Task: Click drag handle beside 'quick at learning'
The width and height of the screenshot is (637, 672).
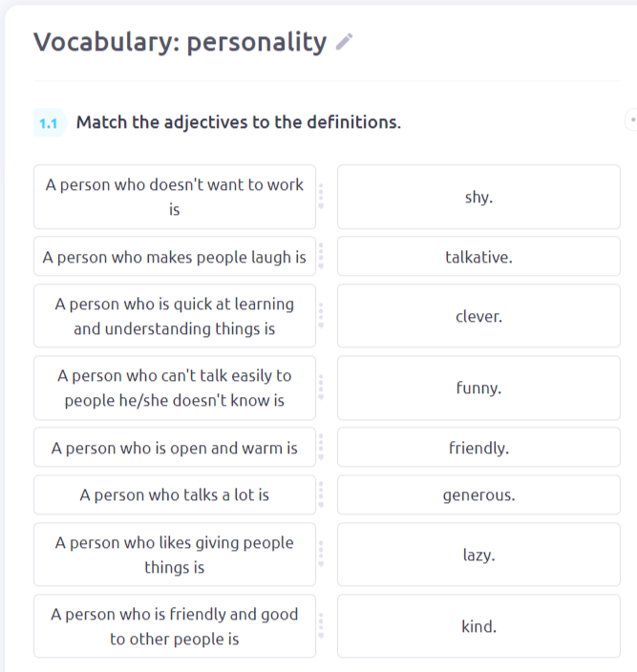Action: (x=321, y=316)
